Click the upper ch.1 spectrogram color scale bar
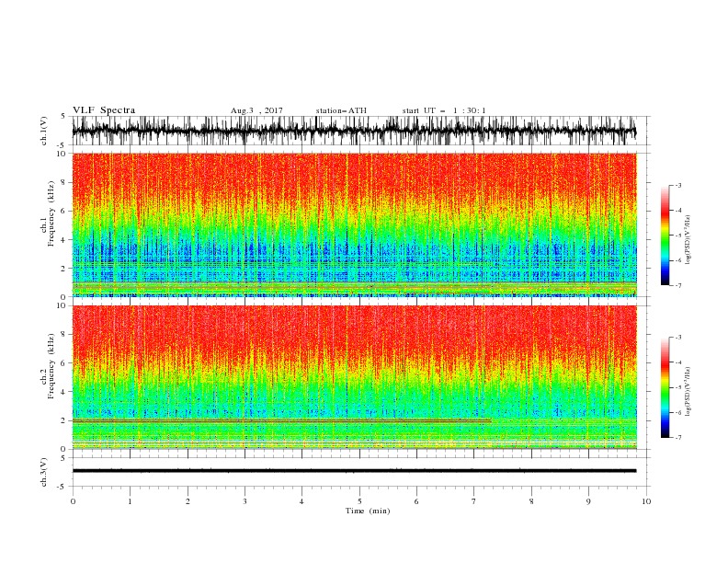The height and width of the screenshot is (563, 728). [665, 236]
